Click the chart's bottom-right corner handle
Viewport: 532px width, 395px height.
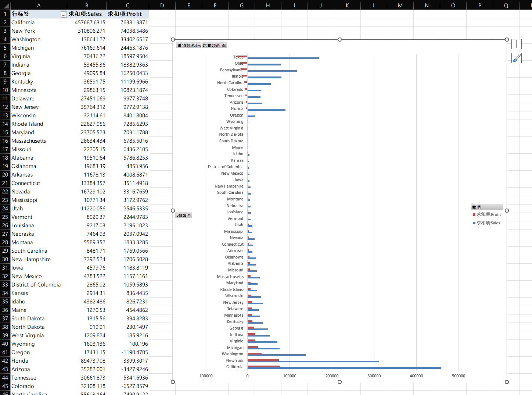pos(507,382)
